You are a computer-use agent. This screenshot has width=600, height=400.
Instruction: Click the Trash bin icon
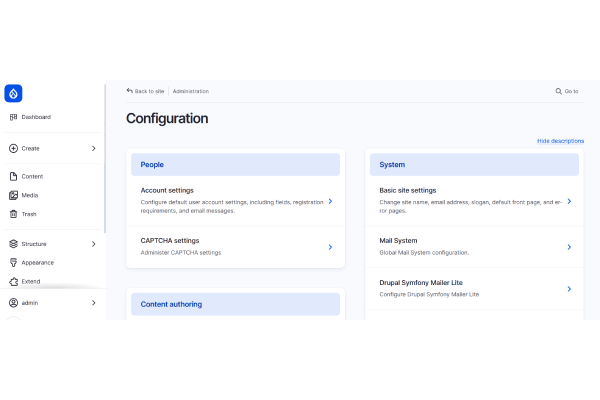pos(13,214)
